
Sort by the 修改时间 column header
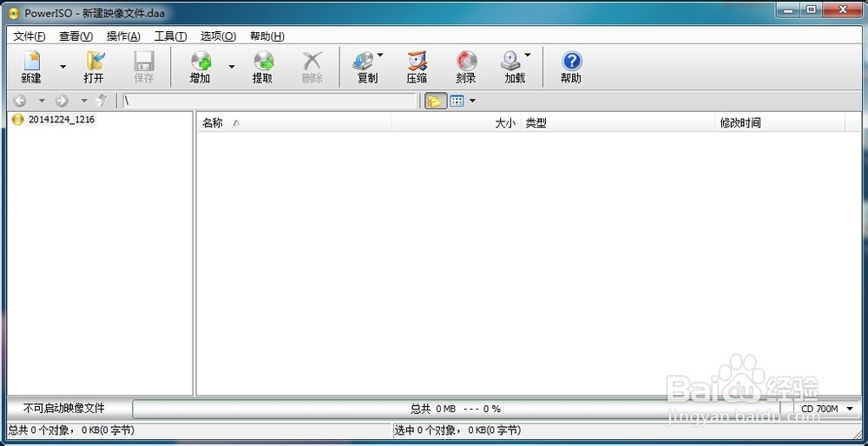pyautogui.click(x=780, y=123)
